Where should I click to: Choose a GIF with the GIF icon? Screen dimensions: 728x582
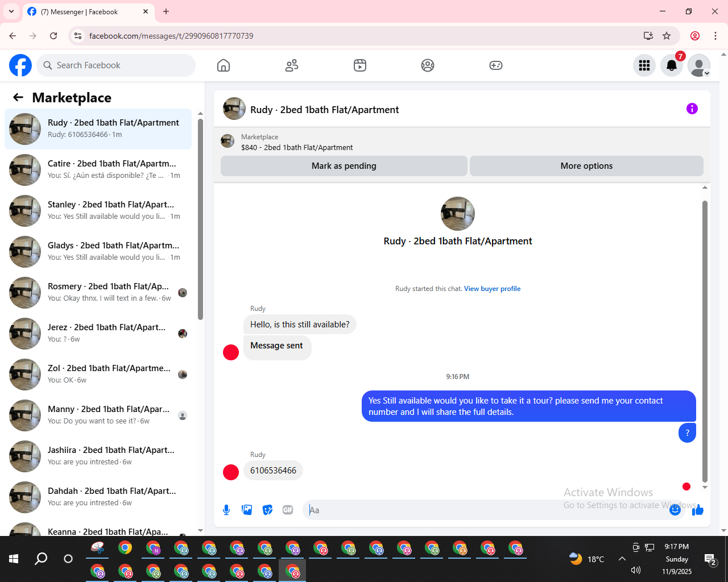(x=288, y=510)
